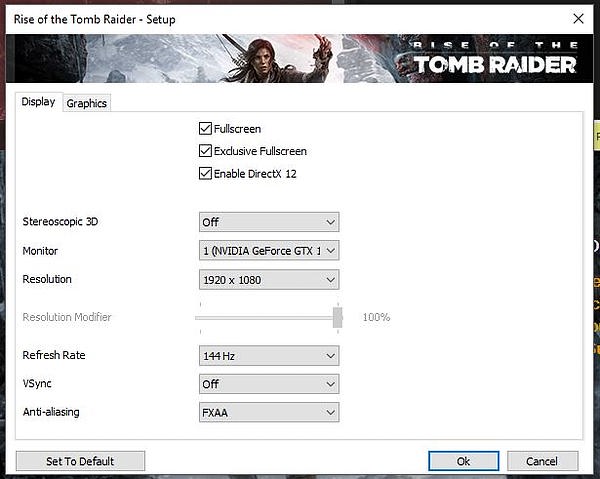Click the Resolution Modifier label text
Viewport: 600px width, 479px height.
pos(67,317)
